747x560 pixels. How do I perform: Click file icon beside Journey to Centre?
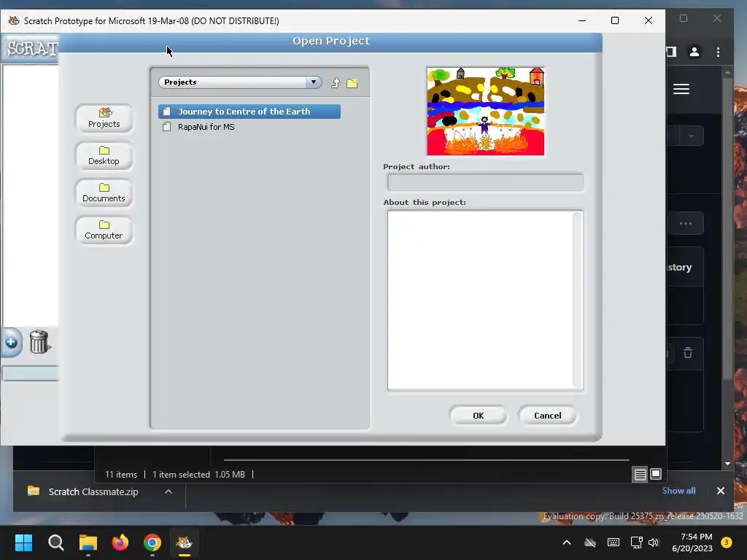coord(166,112)
